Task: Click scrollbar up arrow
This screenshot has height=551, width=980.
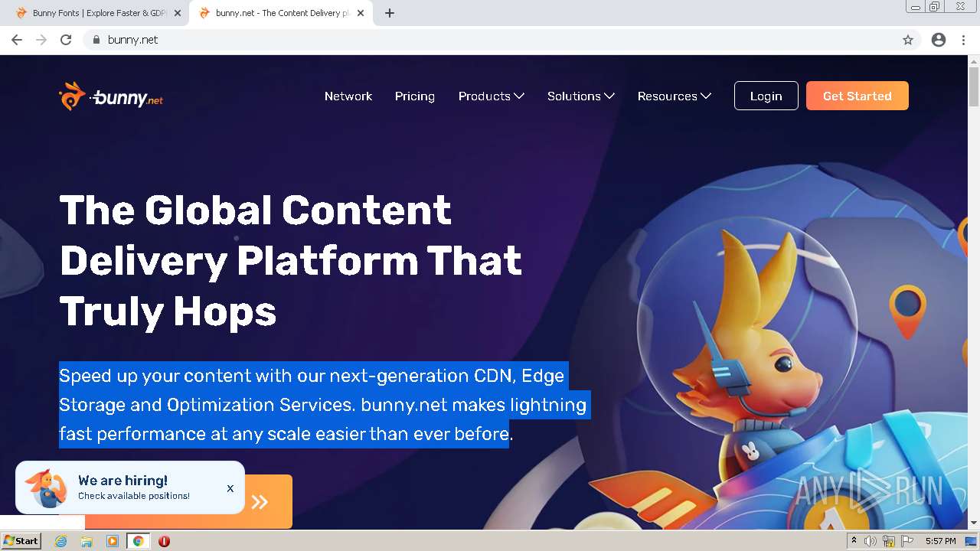Action: coord(974,60)
